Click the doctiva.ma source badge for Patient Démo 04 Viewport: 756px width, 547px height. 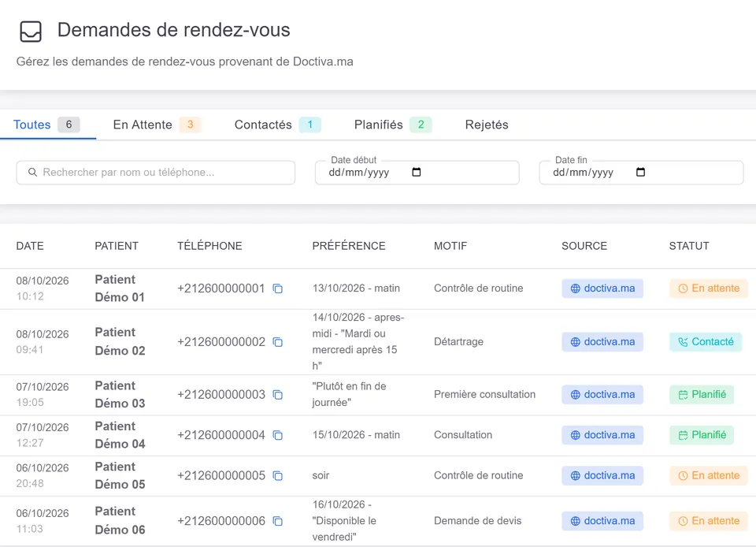coord(602,435)
